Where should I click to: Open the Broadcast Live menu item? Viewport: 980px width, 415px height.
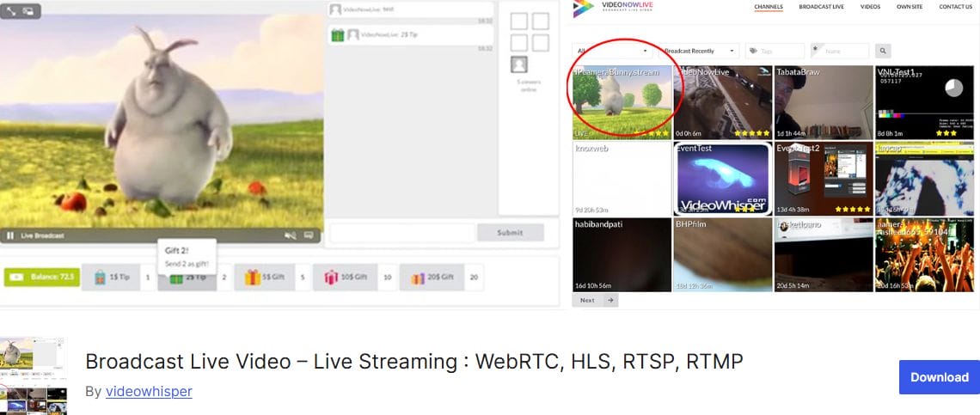tap(821, 7)
